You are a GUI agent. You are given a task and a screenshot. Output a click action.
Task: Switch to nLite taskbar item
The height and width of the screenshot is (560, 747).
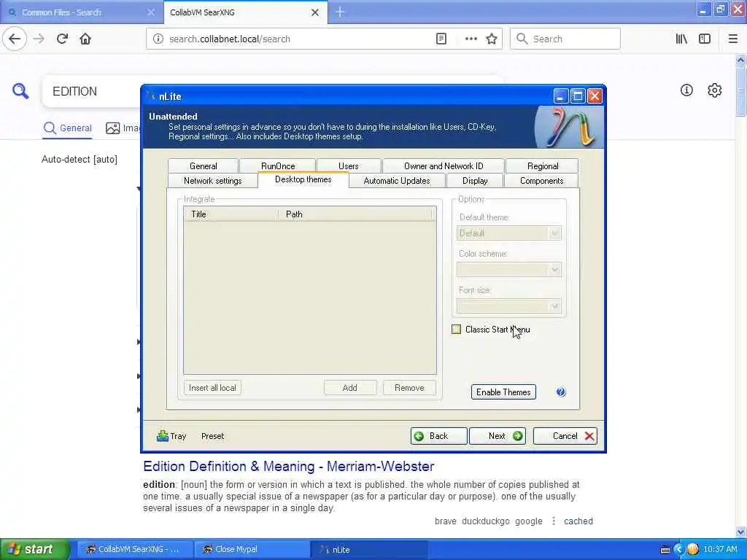[x=368, y=549]
